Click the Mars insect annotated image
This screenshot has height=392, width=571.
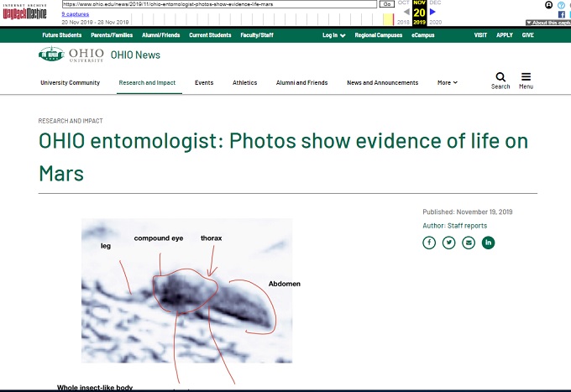[186, 290]
